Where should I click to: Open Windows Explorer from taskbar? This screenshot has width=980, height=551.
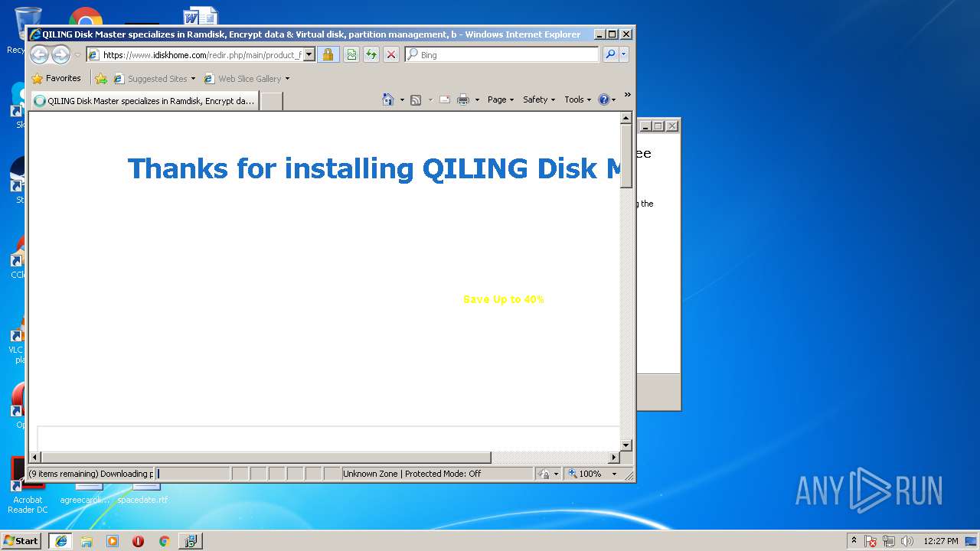(87, 541)
